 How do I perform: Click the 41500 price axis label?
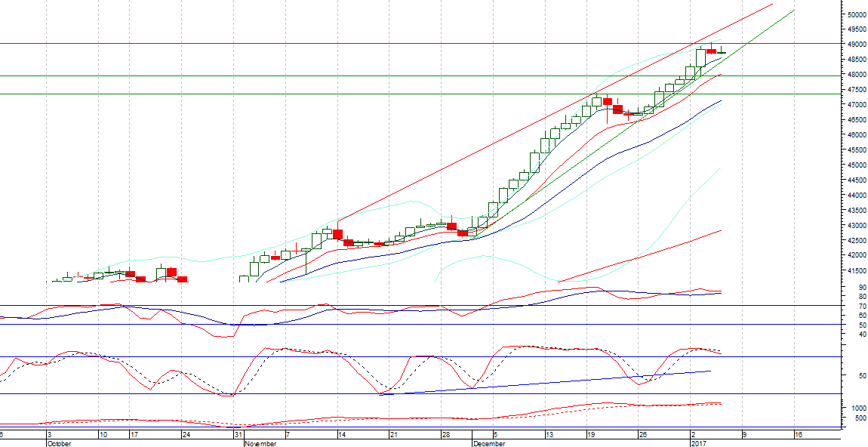(856, 271)
